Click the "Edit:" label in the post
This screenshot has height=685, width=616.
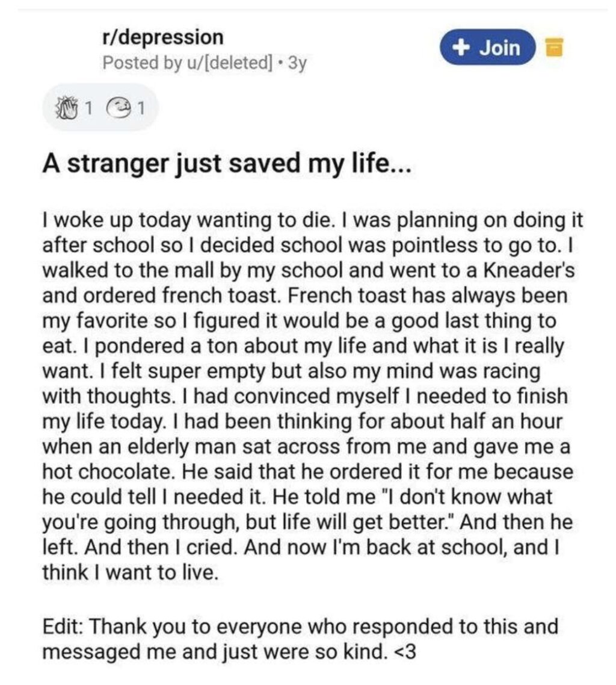tap(63, 626)
